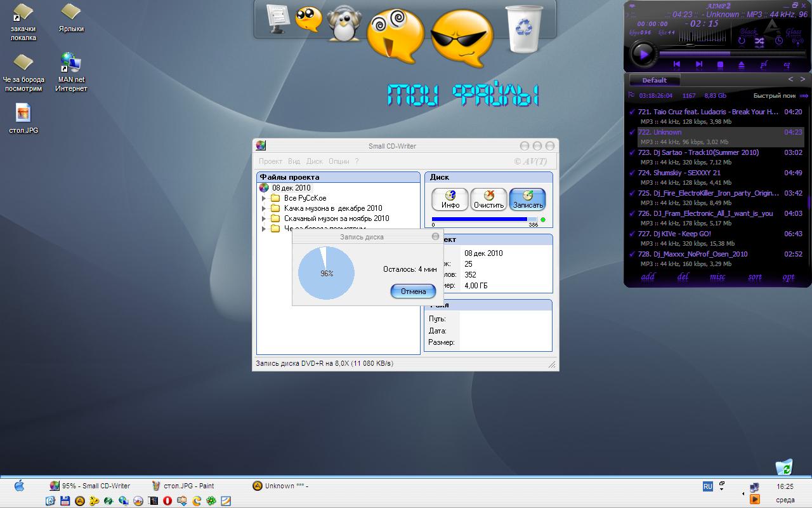The width and height of the screenshot is (812, 508).
Task: Expand Скачаный музон за ноябрь 2010 folder
Action: pyautogui.click(x=264, y=218)
